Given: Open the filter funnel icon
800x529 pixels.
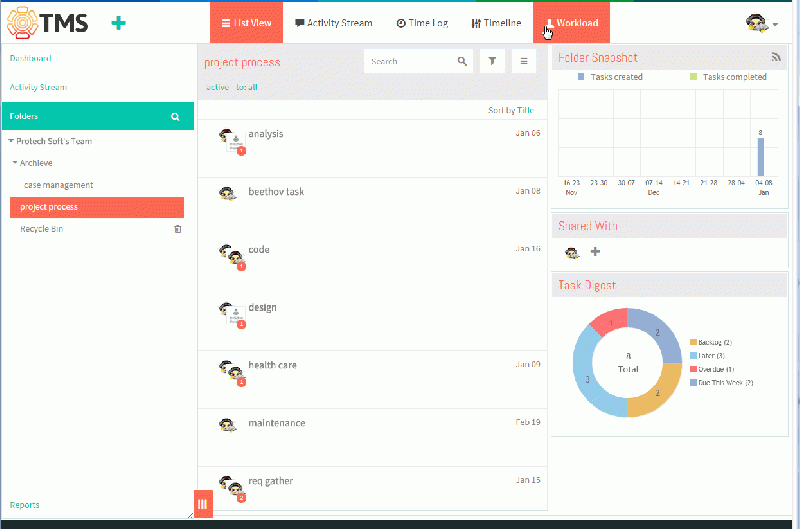Looking at the screenshot, I should click(492, 61).
